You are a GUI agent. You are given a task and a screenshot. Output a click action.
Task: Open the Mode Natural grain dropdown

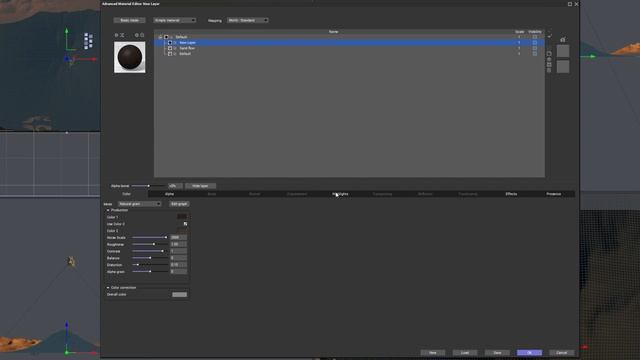point(139,204)
